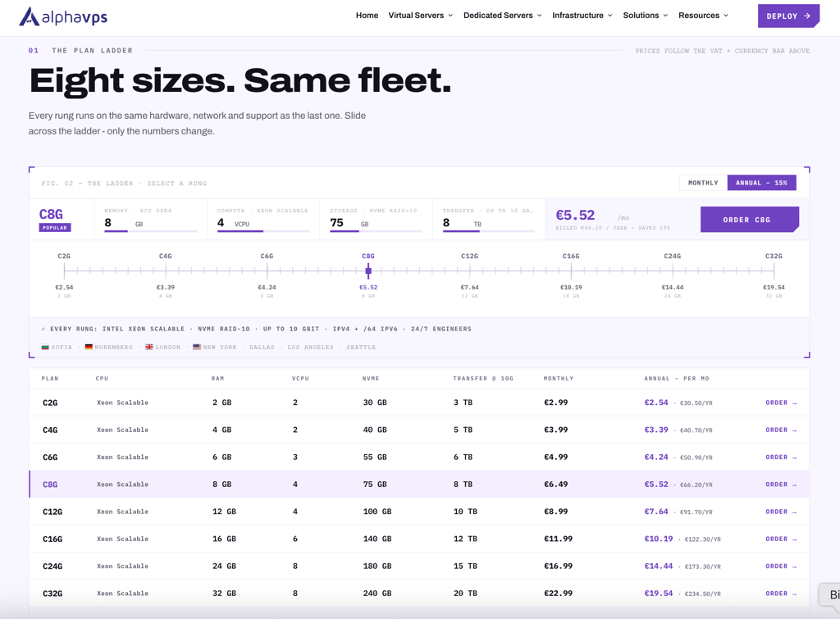
Task: Click the €6.49 monthly price cell
Action: [x=556, y=484]
